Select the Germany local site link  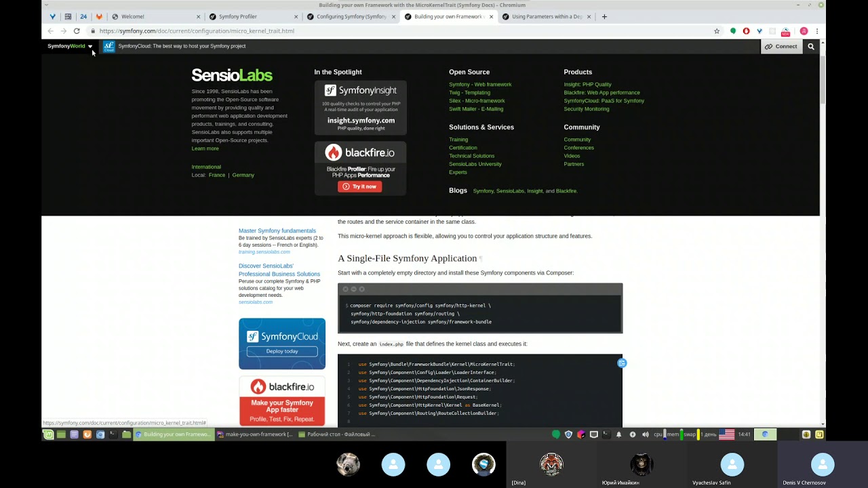pyautogui.click(x=243, y=175)
